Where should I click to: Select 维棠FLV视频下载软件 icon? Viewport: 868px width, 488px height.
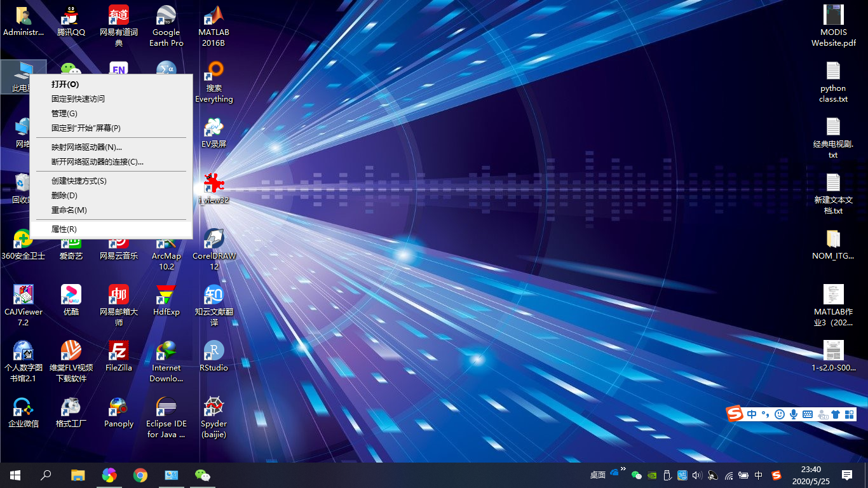[x=71, y=362]
